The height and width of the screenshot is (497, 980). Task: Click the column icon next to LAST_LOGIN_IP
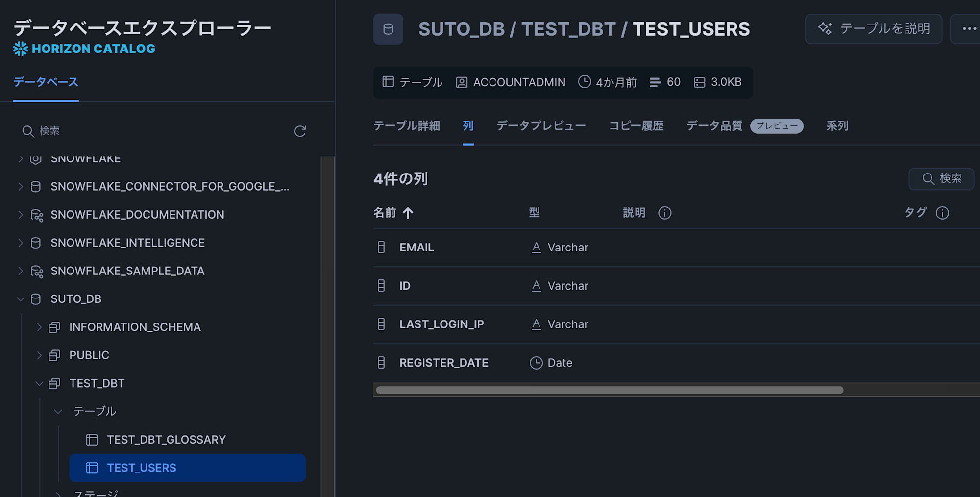click(382, 324)
